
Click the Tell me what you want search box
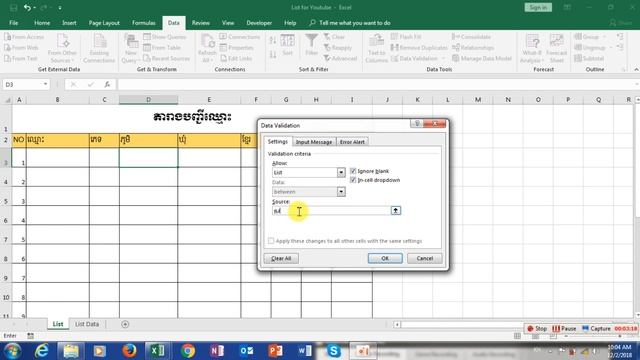(x=350, y=23)
